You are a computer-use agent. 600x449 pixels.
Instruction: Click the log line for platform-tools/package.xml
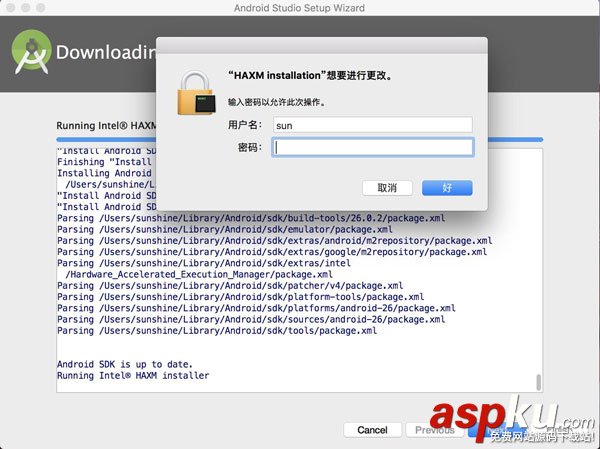tap(241, 297)
